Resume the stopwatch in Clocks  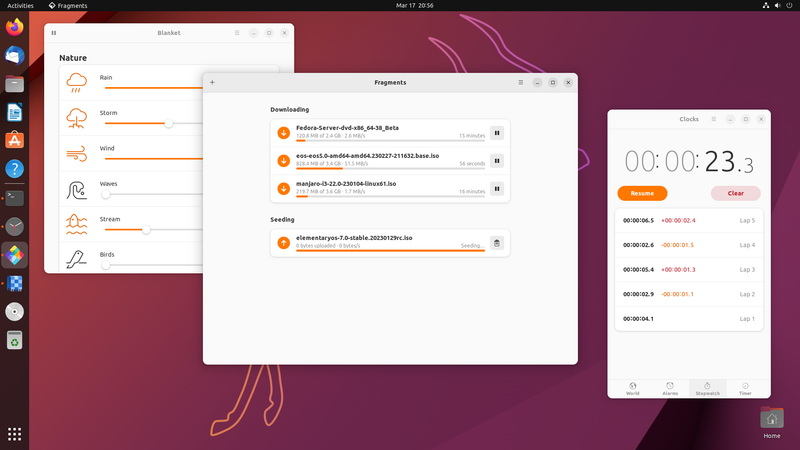click(642, 193)
